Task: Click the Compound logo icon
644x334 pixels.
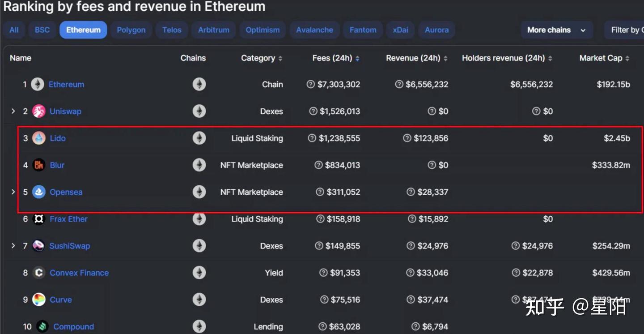Action: point(42,326)
